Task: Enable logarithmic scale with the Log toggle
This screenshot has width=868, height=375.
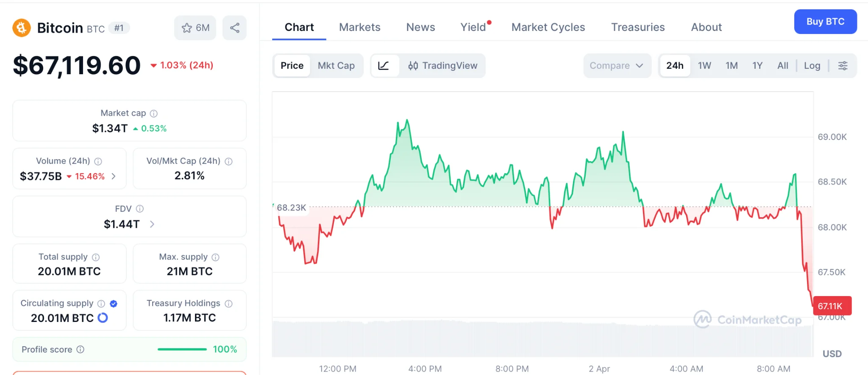Action: click(812, 66)
